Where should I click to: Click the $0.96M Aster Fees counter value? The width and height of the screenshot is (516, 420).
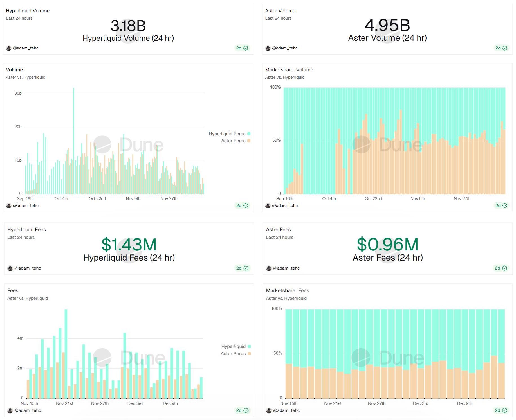click(x=388, y=244)
